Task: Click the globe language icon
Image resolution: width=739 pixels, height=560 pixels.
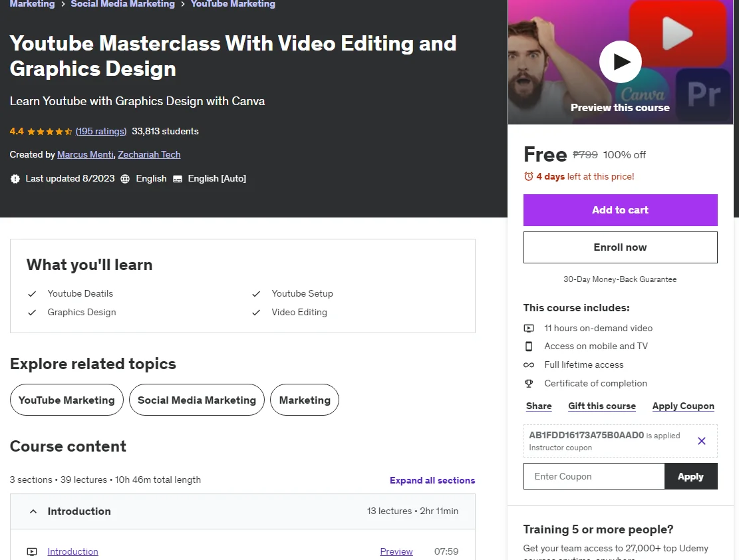Action: pyautogui.click(x=125, y=179)
